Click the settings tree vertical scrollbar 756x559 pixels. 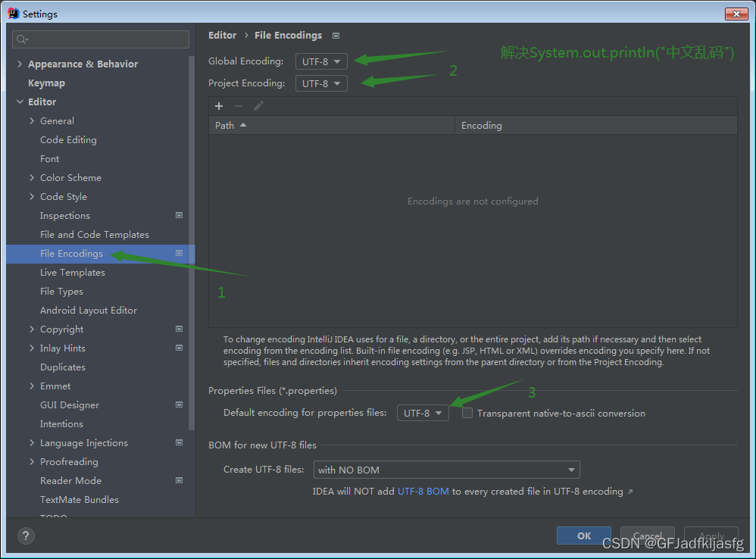[x=192, y=243]
